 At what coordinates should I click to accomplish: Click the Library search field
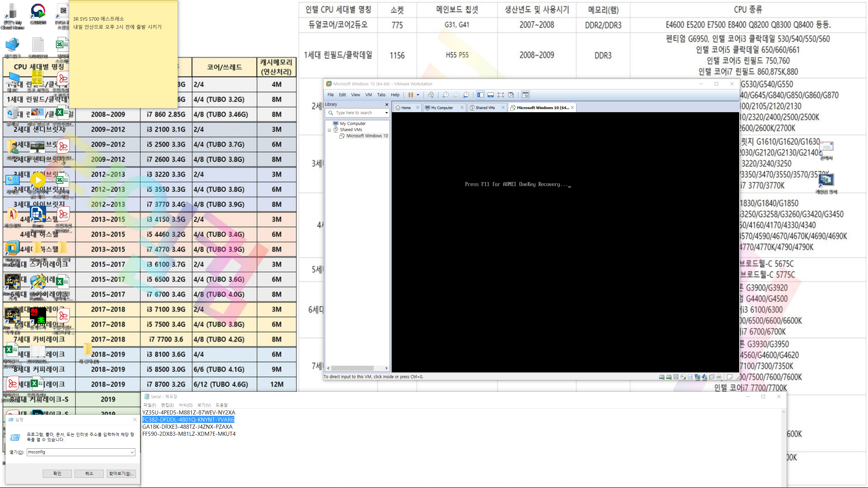pyautogui.click(x=357, y=113)
